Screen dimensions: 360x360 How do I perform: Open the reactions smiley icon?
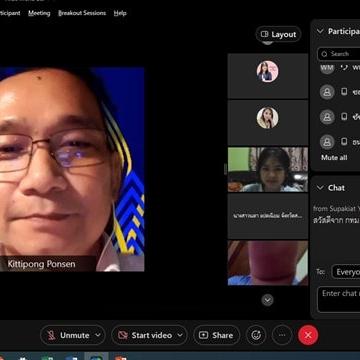coord(256,335)
